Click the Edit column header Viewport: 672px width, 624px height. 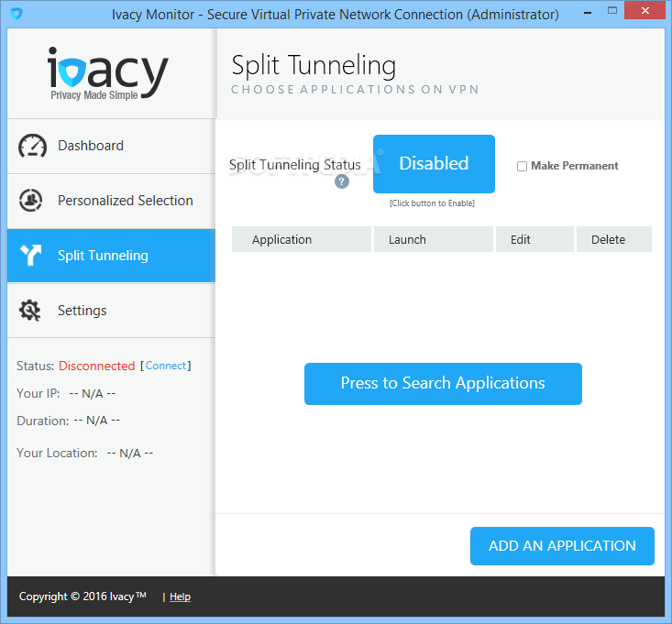coord(534,239)
